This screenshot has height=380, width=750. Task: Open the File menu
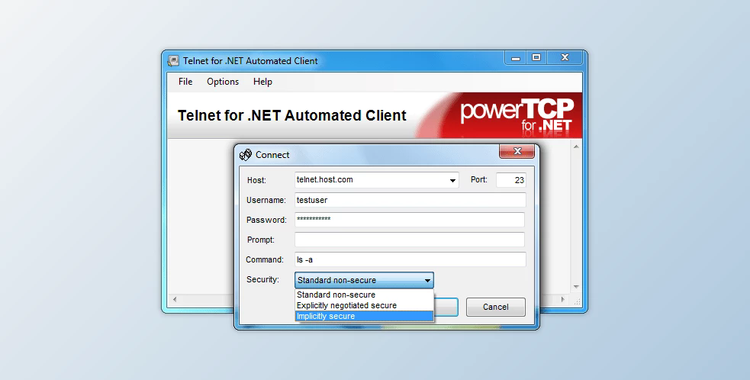(185, 81)
